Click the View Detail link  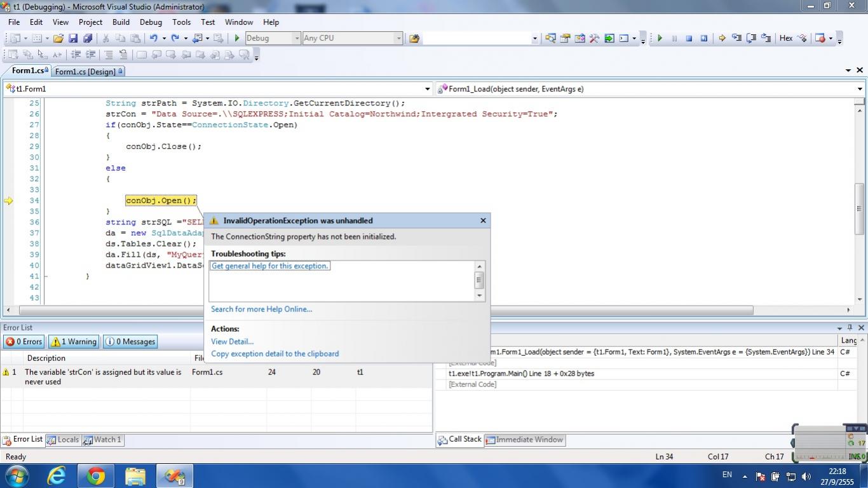click(x=232, y=342)
